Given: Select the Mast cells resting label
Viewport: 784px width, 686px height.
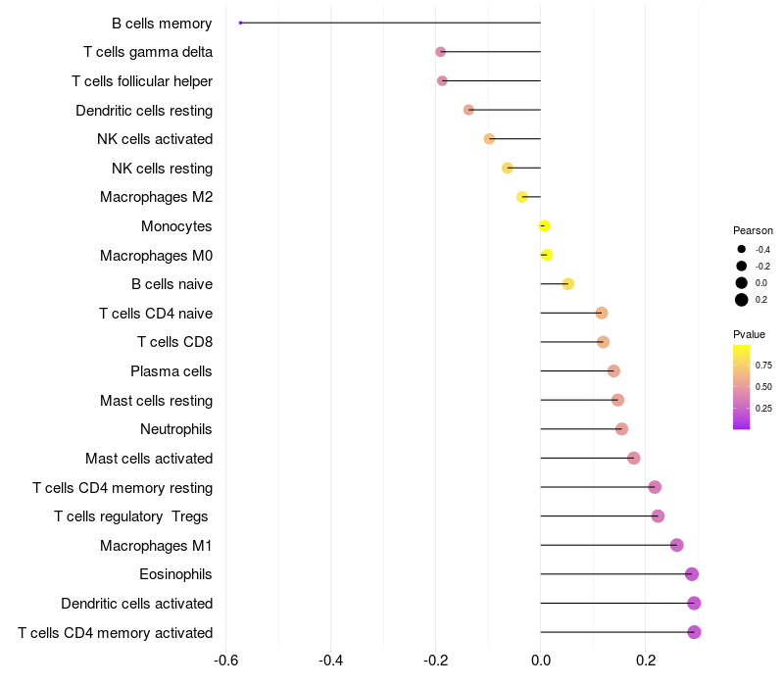Looking at the screenshot, I should [157, 401].
